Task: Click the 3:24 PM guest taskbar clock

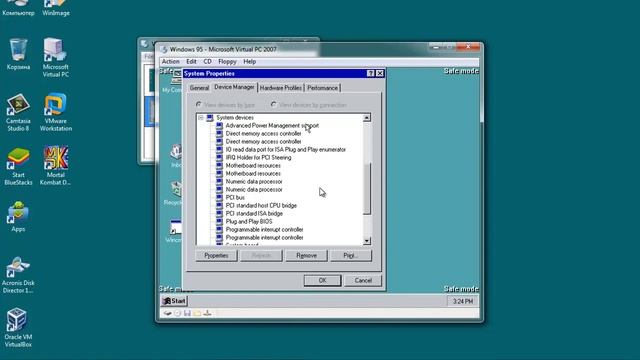Action: (463, 301)
